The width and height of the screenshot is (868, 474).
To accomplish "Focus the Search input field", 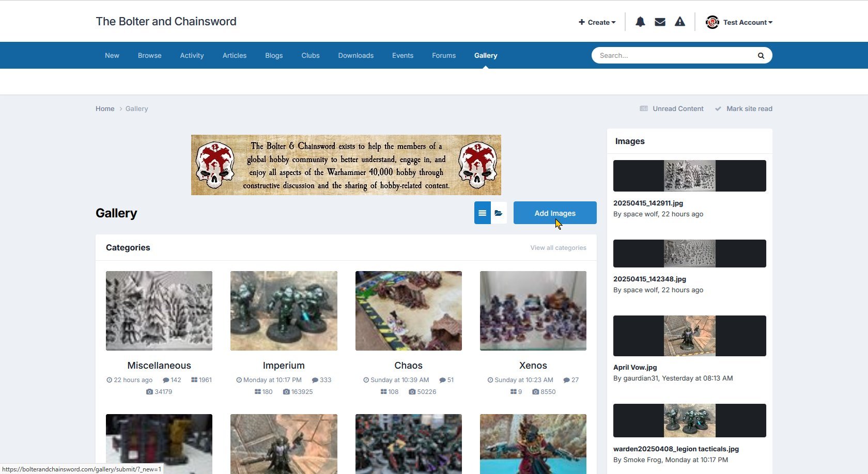I will pos(672,55).
